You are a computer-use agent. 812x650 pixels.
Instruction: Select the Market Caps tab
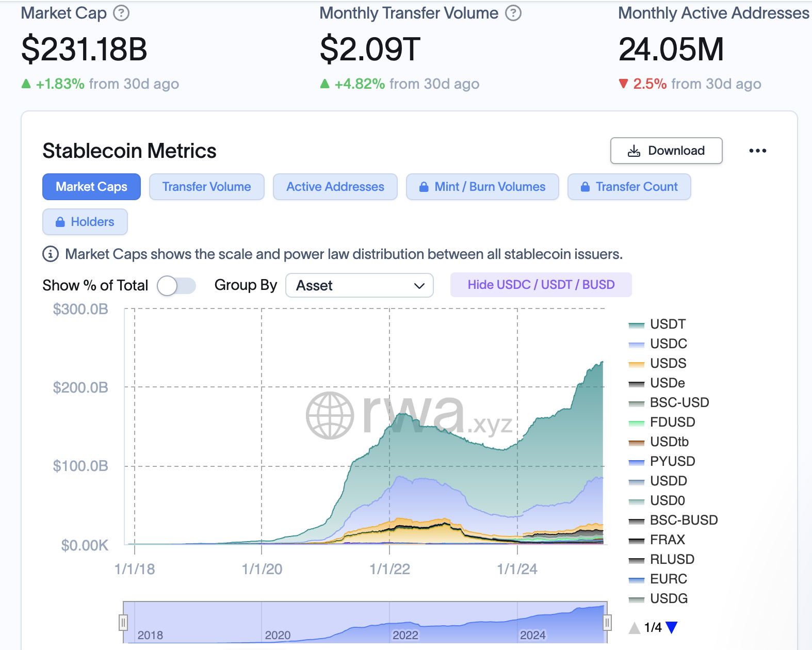pos(91,187)
